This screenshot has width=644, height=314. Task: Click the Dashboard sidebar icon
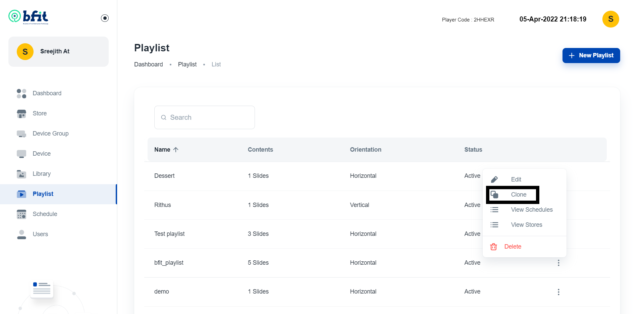coord(21,93)
